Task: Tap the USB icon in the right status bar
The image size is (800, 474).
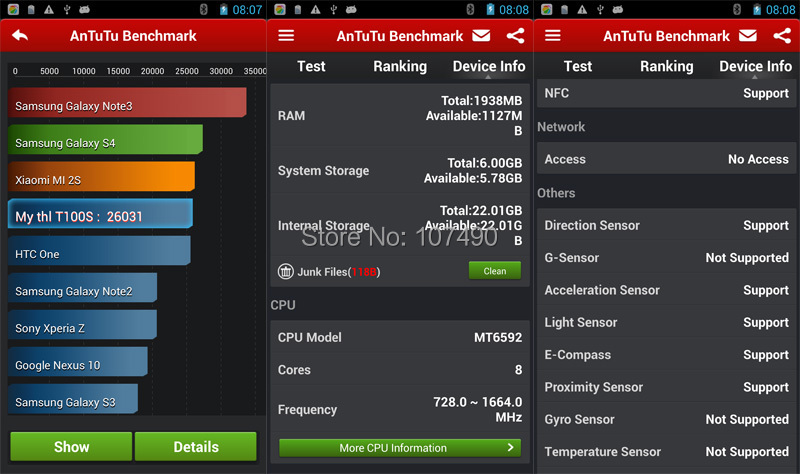Action: tap(600, 9)
